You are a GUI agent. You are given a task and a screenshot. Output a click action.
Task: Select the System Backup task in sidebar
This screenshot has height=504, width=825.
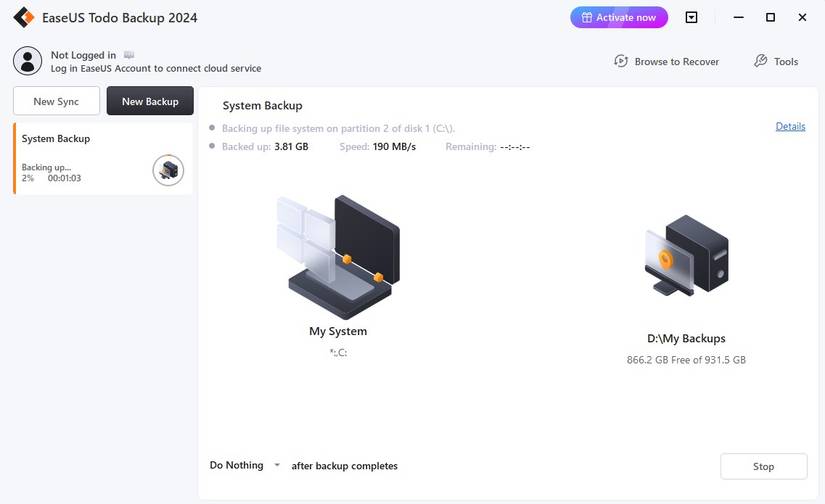(x=103, y=159)
